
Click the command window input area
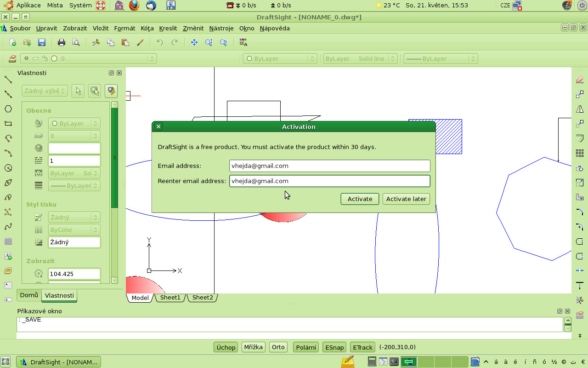tap(290, 324)
